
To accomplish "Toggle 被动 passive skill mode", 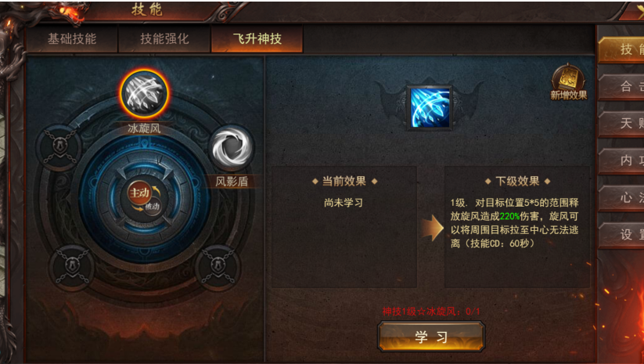I will (x=152, y=206).
